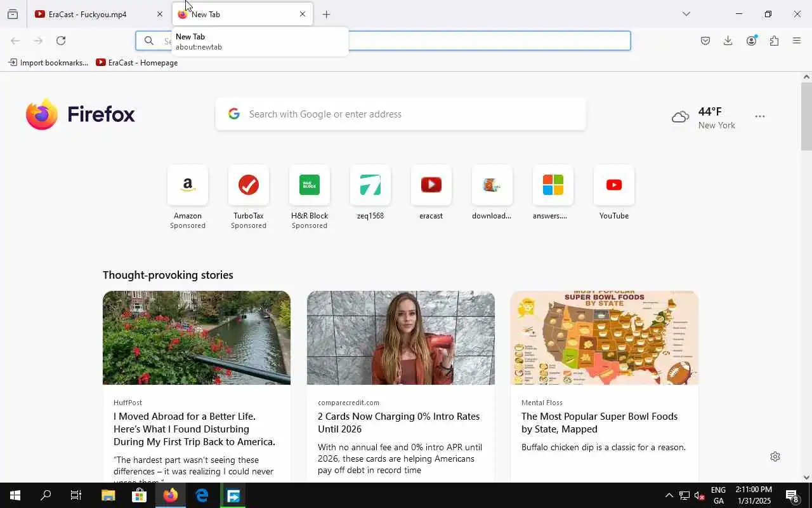Open File Explorer from the taskbar
The height and width of the screenshot is (508, 812).
pyautogui.click(x=108, y=496)
